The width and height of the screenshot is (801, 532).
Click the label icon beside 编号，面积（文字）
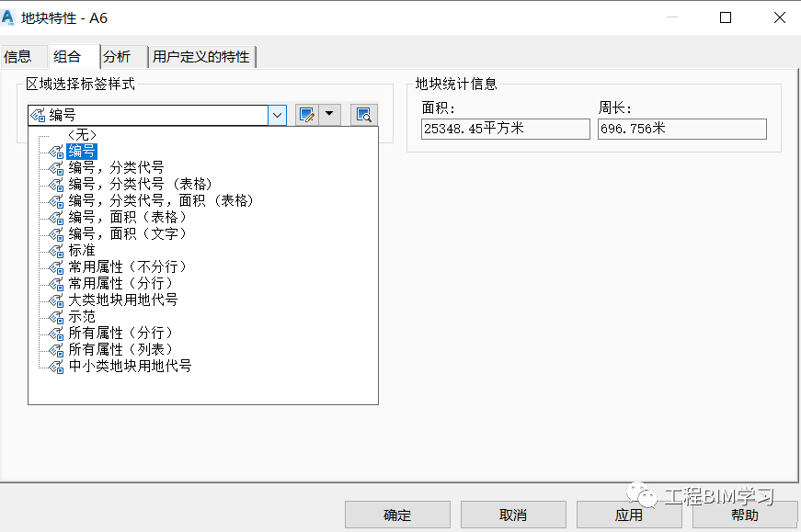point(56,233)
